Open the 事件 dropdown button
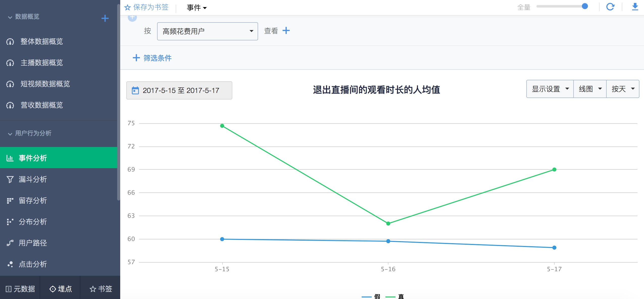 point(196,8)
